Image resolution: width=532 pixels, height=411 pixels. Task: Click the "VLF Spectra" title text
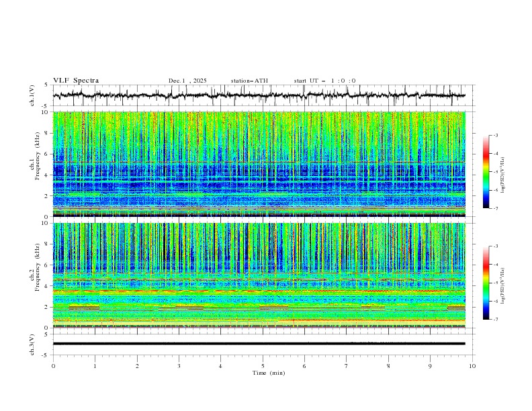tap(76, 81)
